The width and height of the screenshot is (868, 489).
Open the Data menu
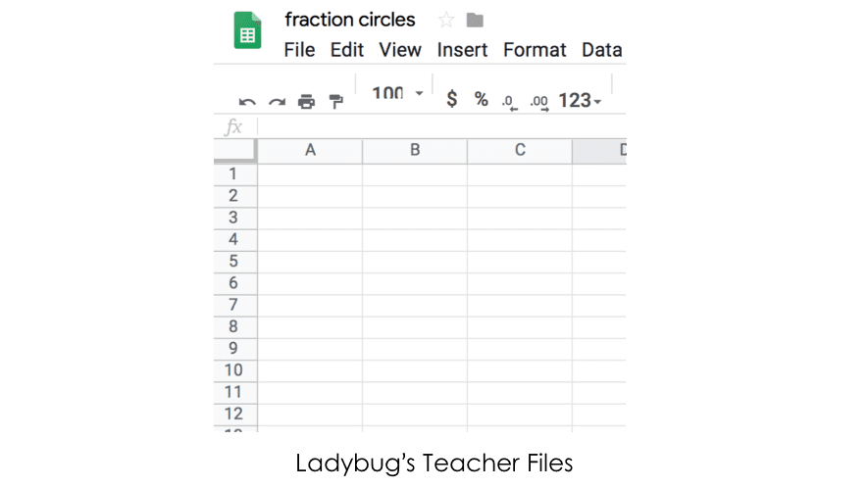tap(602, 50)
